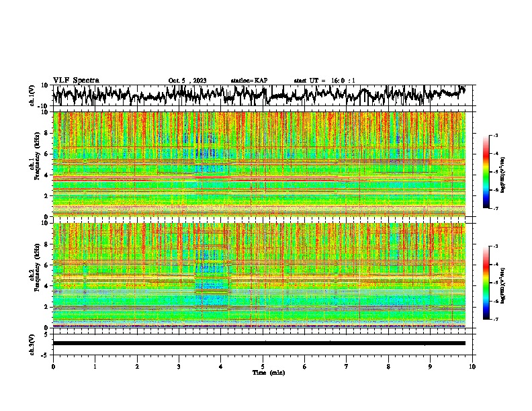Click inside the ch.1 spectrogram panel
Screen dimensions: 532x411
pos(259,164)
